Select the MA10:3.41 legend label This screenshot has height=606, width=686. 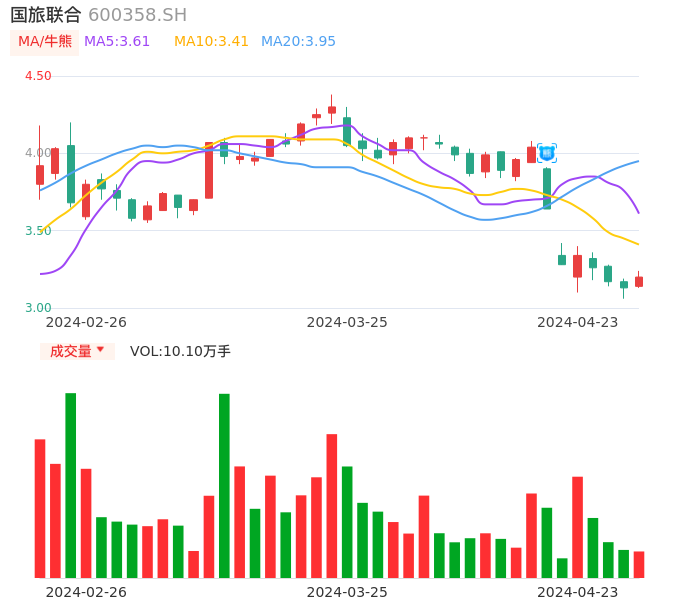(211, 42)
